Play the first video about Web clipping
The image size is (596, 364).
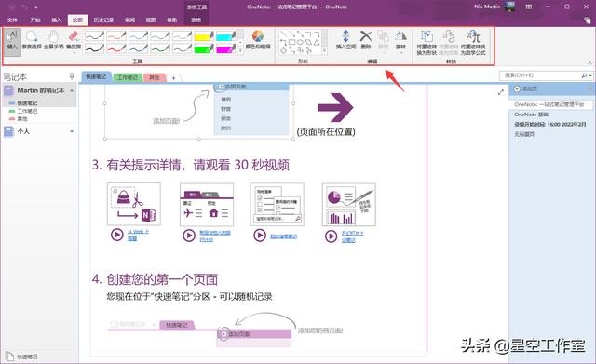tap(117, 235)
